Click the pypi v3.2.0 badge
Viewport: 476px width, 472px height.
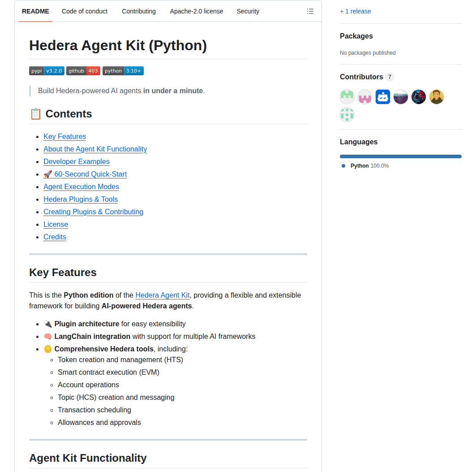(47, 70)
